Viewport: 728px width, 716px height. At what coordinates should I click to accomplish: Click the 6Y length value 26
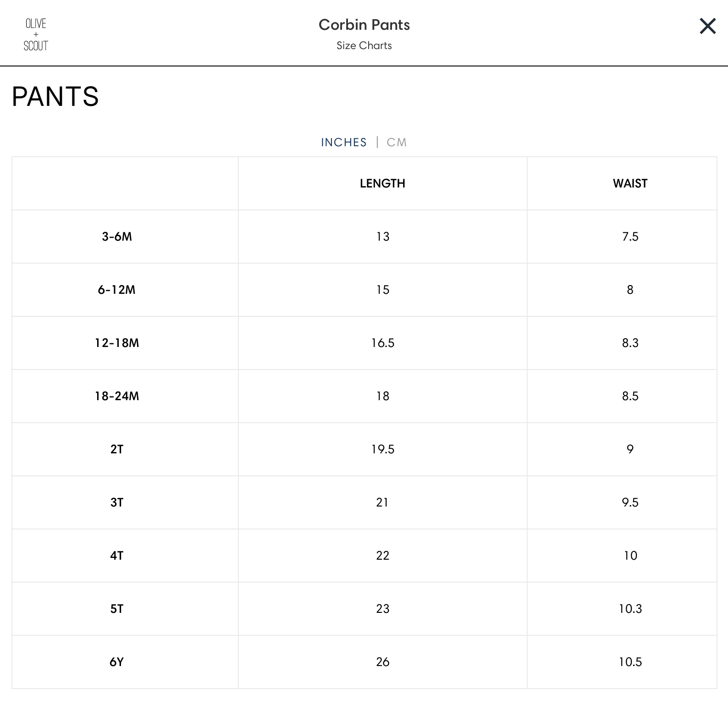coord(382,662)
